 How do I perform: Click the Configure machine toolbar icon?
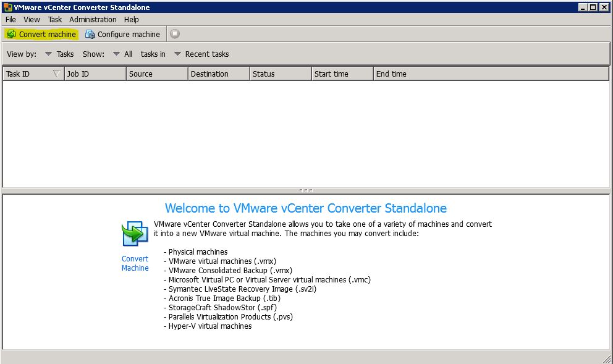[90, 35]
